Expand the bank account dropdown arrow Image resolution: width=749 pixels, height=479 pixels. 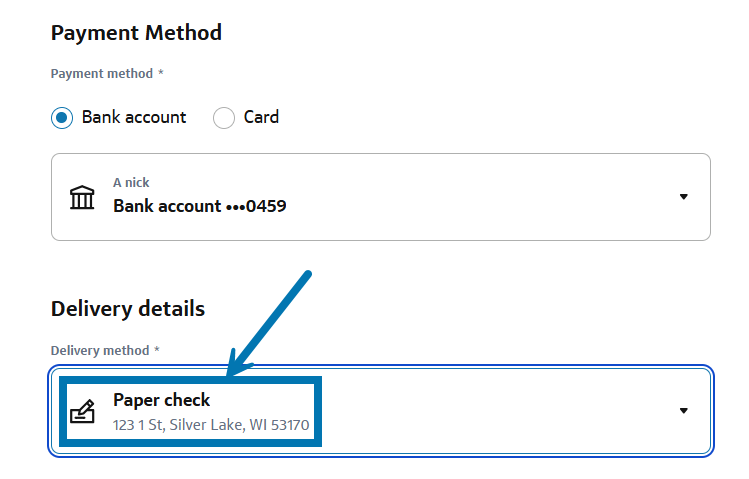click(x=684, y=197)
